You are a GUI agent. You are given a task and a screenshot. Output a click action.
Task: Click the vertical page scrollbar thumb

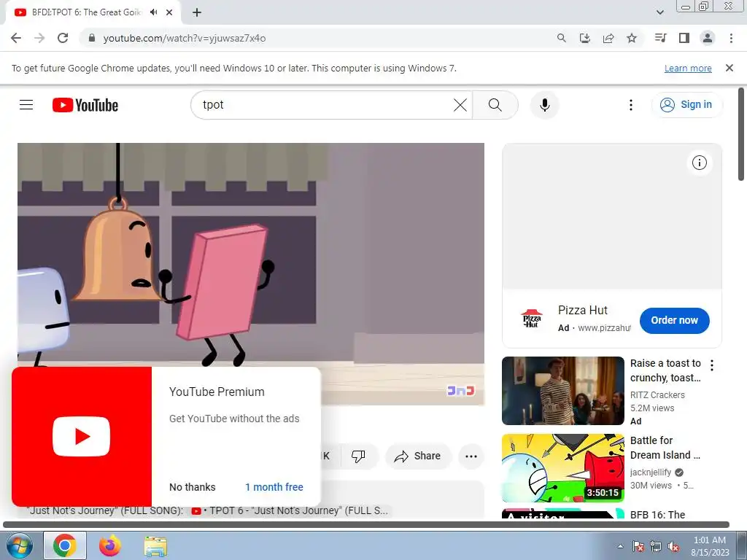[741, 134]
